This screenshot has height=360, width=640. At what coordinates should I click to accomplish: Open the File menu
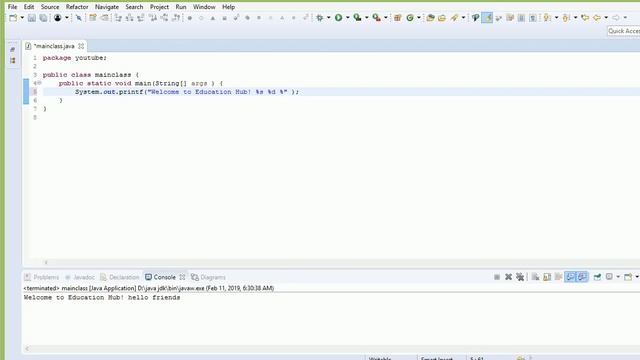click(12, 7)
